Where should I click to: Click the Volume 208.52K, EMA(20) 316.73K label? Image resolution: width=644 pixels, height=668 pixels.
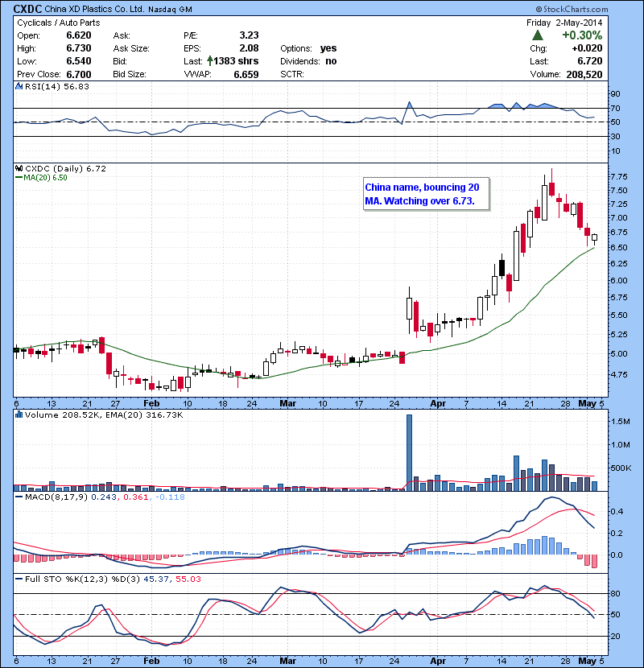coord(104,415)
